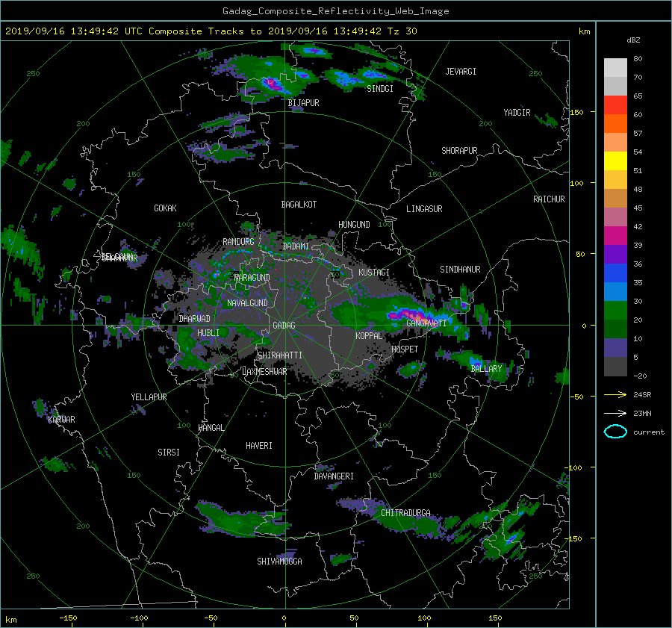The image size is (672, 628).
Task: Click the HAVERI city label
Action: tap(259, 446)
